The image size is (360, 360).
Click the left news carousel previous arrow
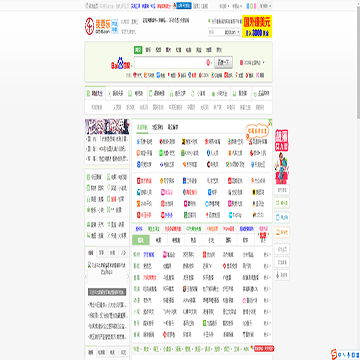pos(86,276)
